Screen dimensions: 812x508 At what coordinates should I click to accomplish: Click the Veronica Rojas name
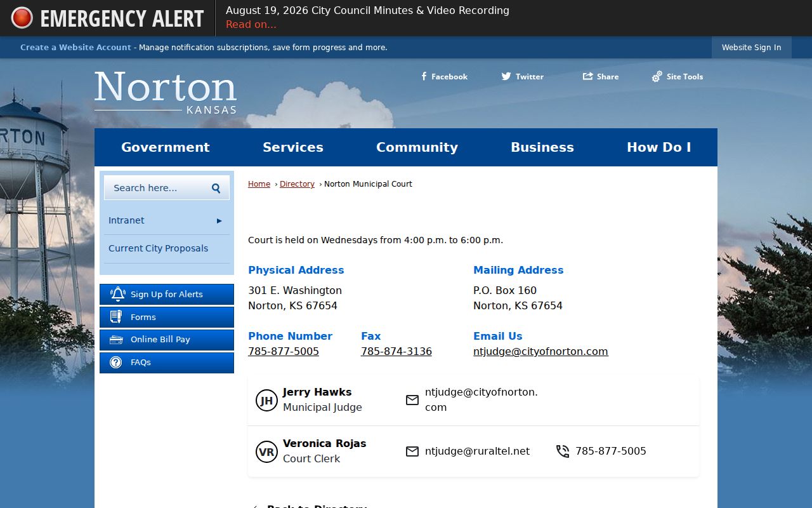tap(324, 444)
